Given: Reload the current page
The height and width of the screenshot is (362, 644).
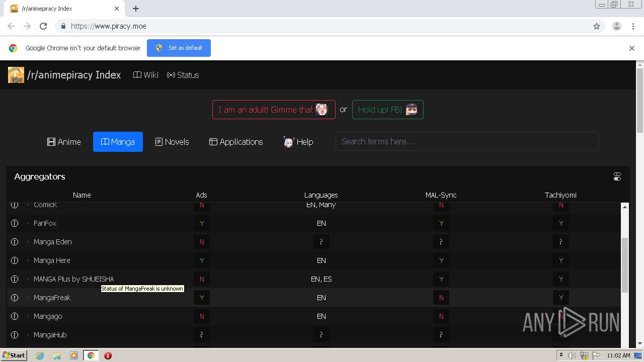Looking at the screenshot, I should tap(43, 26).
